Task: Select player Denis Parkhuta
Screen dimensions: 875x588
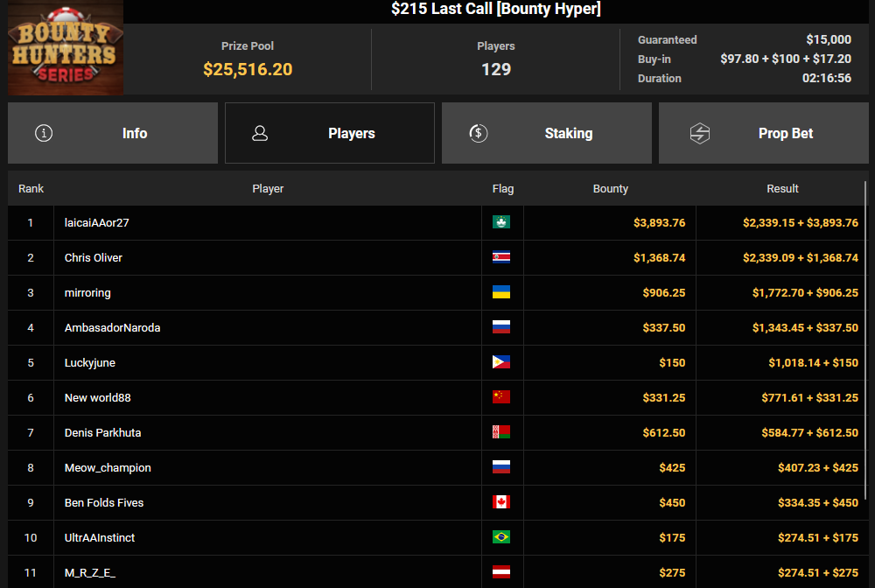Action: [x=102, y=432]
